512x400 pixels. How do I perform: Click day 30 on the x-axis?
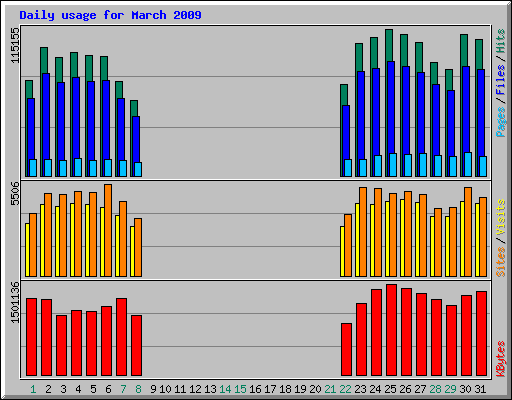tap(465, 389)
